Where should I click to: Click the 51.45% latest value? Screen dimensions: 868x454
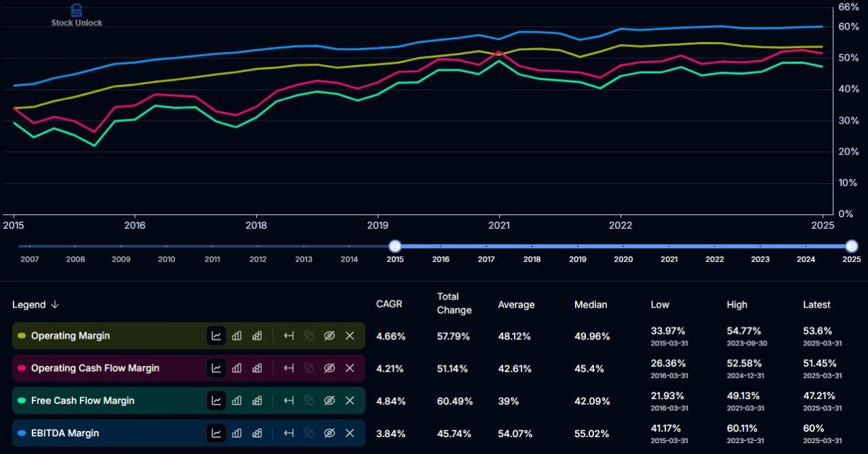(820, 363)
